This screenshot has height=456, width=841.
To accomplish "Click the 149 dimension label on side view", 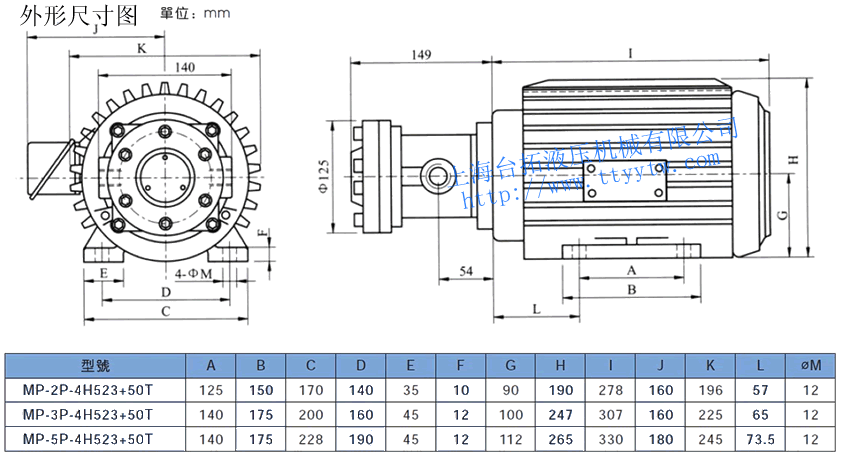I will (x=421, y=56).
